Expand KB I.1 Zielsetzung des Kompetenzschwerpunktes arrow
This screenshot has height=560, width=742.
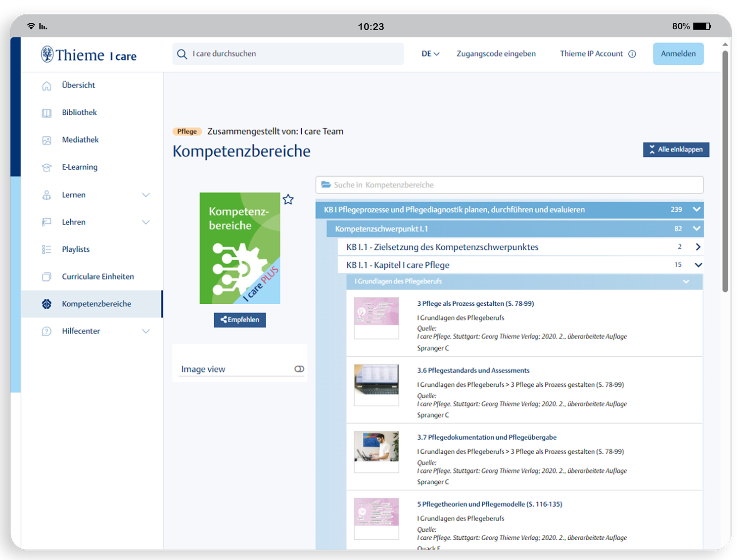click(x=698, y=247)
